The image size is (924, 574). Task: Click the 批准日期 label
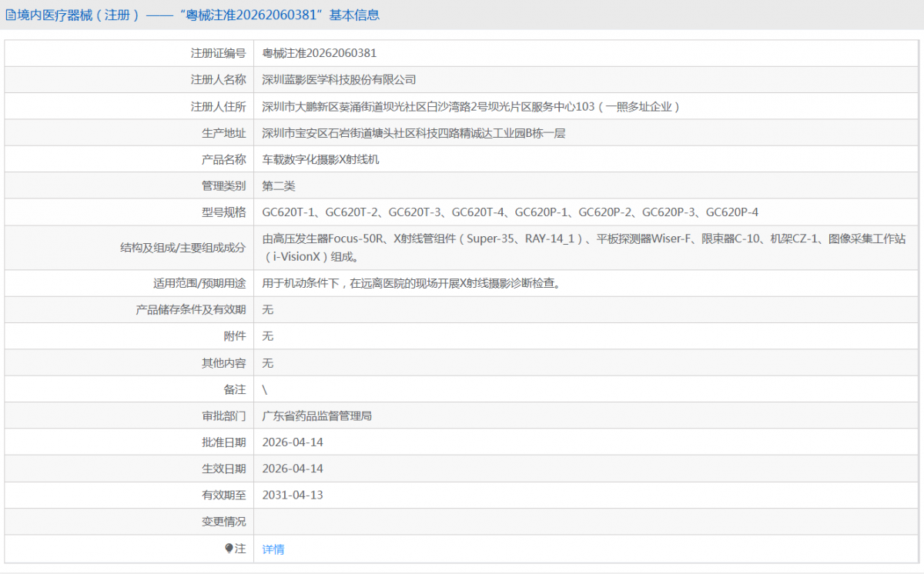click(224, 442)
